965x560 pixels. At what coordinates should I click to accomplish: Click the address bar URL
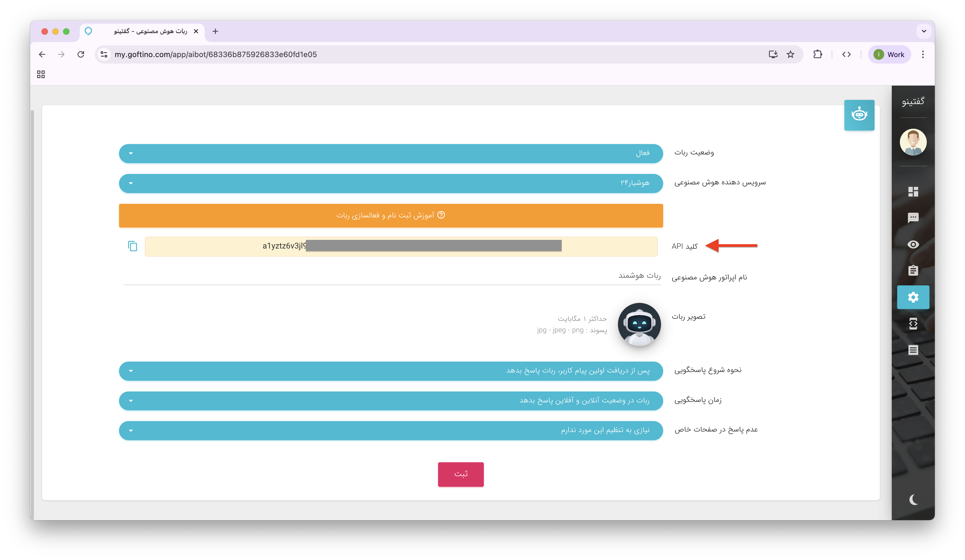point(216,54)
